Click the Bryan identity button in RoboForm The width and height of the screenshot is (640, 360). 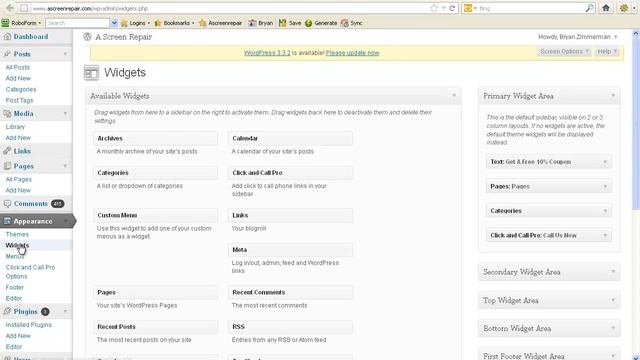(x=261, y=23)
